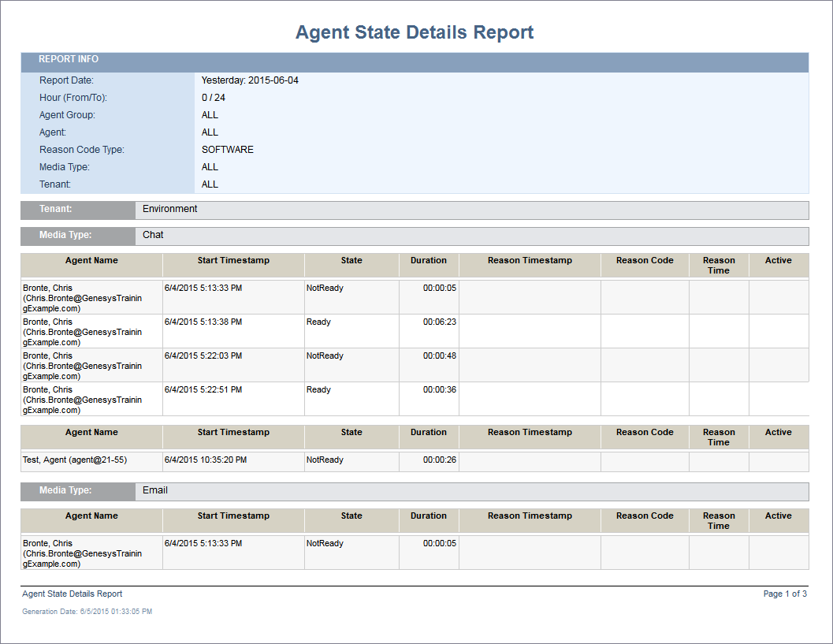
Task: Click the 00:06:23 duration cell
Action: tap(439, 322)
